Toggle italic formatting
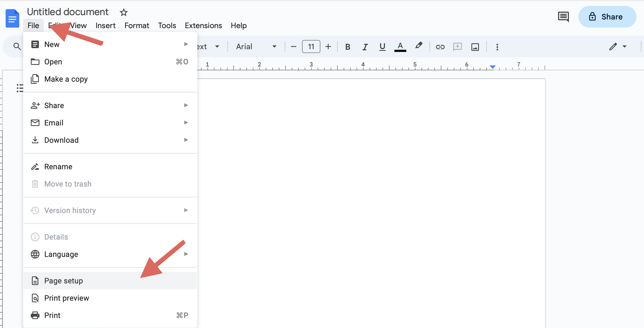The width and height of the screenshot is (644, 328). coord(365,47)
